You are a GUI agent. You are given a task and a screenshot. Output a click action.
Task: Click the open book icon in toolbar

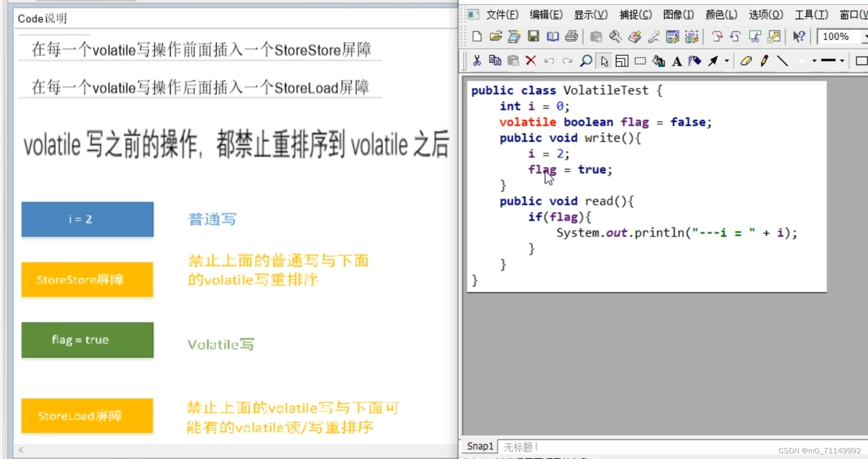pos(553,37)
